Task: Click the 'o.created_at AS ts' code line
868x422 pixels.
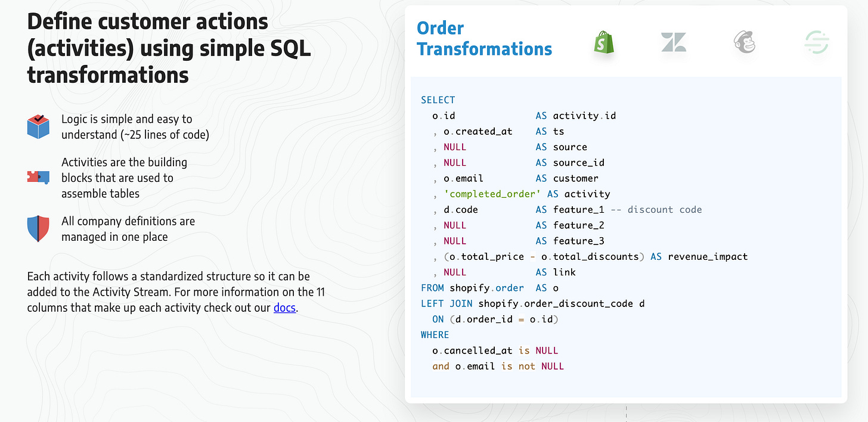Action: tap(498, 131)
